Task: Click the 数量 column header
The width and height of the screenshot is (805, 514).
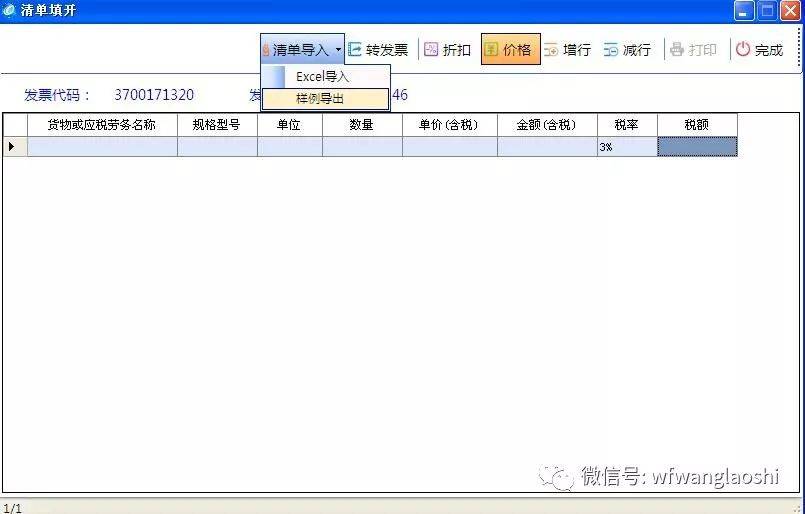Action: coord(362,125)
